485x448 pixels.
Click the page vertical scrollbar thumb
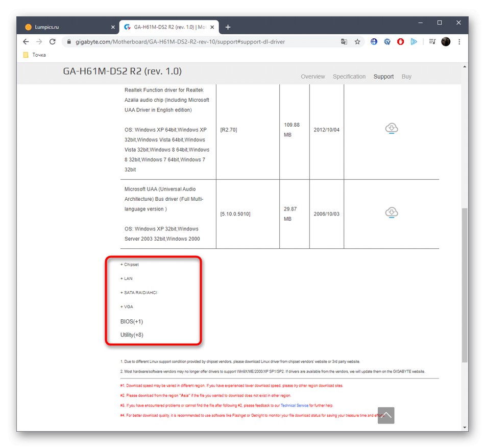click(x=464, y=285)
